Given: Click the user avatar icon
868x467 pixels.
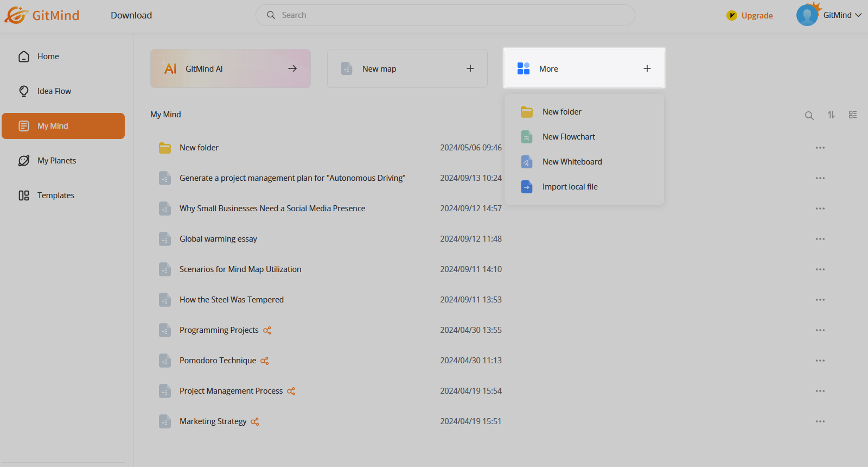Looking at the screenshot, I should pyautogui.click(x=807, y=15).
